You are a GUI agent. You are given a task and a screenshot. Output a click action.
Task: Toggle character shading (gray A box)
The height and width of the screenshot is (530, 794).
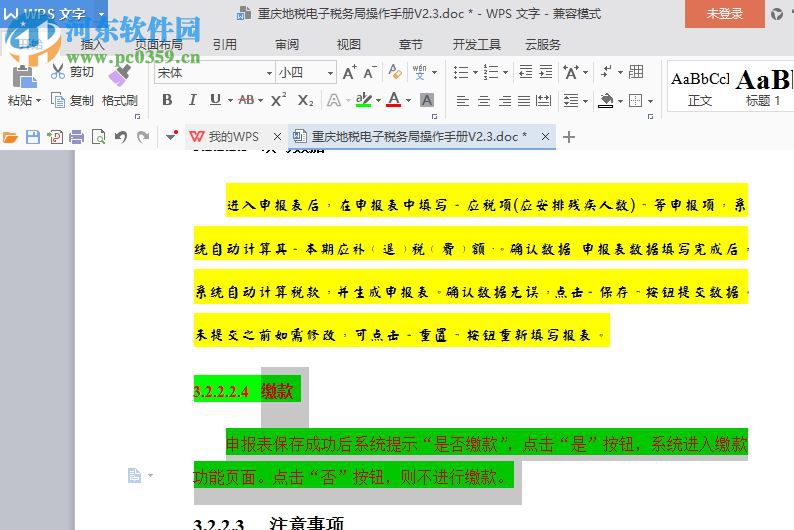(427, 100)
